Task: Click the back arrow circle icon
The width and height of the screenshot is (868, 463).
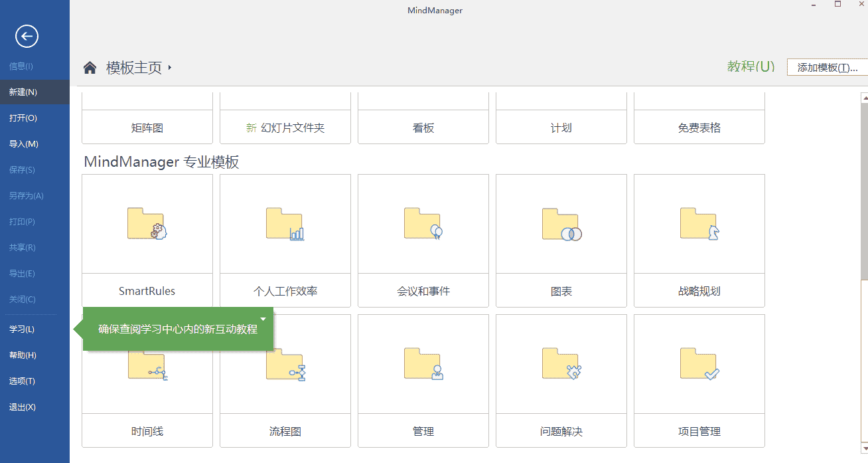Action: [x=27, y=37]
